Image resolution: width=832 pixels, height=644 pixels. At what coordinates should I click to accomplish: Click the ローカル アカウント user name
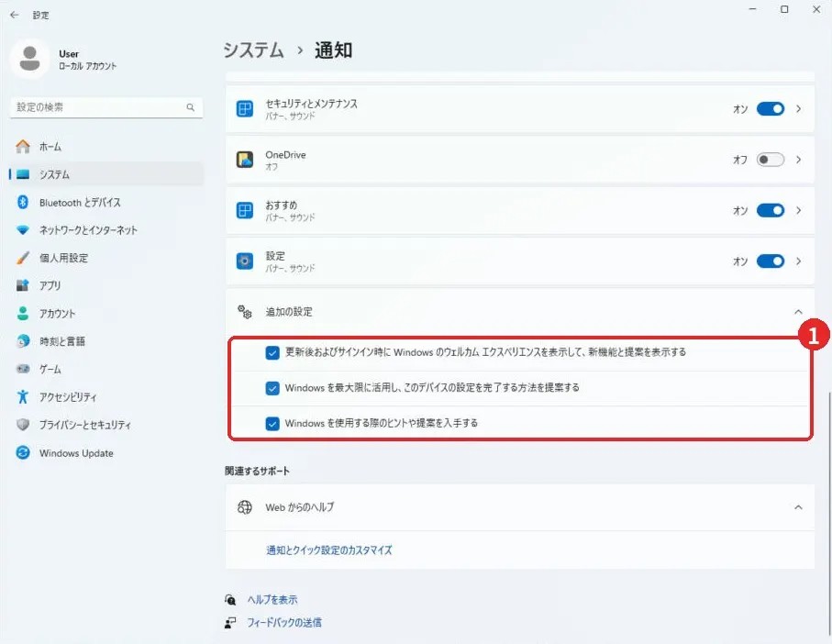coord(87,66)
